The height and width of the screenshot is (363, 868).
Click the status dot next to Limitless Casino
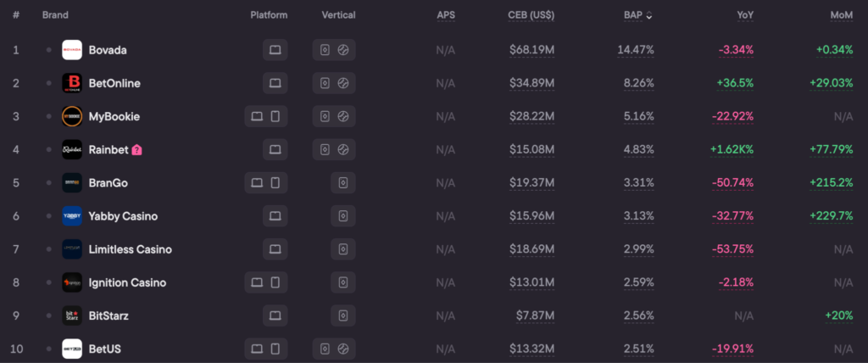pyautogui.click(x=49, y=249)
